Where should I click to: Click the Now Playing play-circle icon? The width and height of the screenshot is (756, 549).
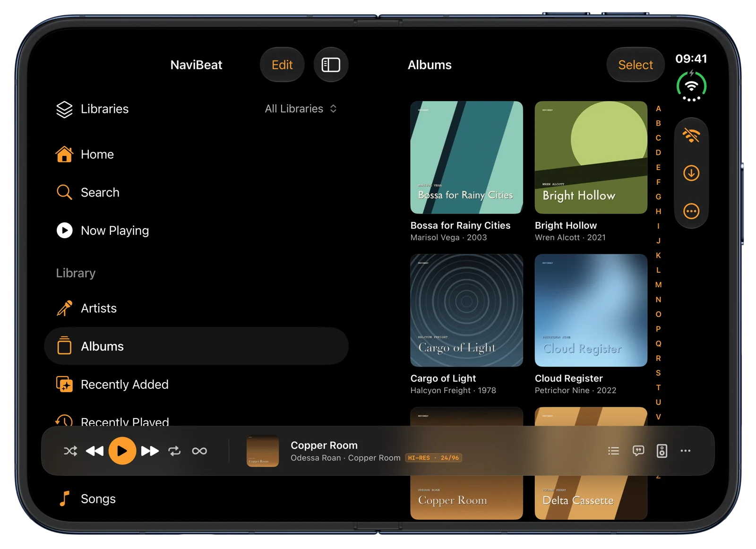click(64, 230)
